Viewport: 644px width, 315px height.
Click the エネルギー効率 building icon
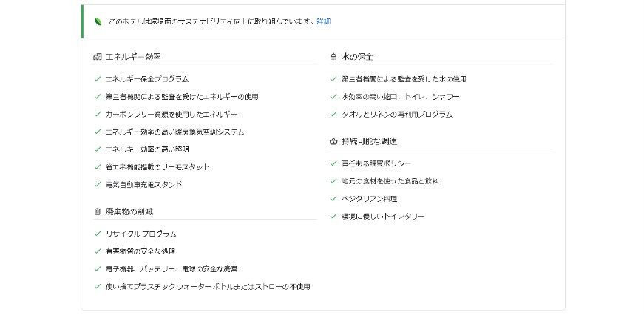pos(98,57)
